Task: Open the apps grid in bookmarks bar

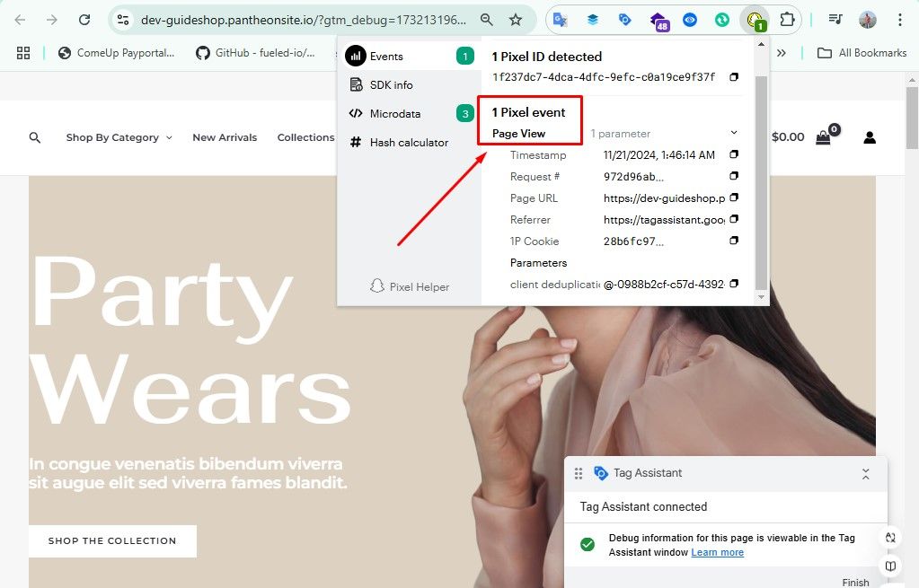Action: 23,53
